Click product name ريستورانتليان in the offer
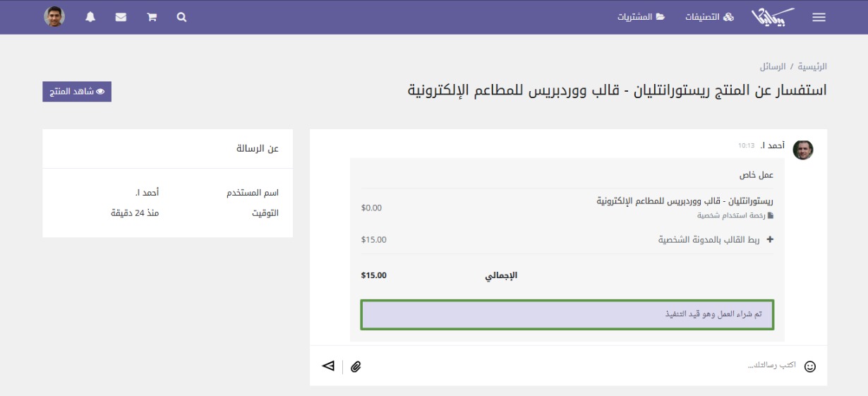Viewport: 868px width, 396px height. point(685,201)
